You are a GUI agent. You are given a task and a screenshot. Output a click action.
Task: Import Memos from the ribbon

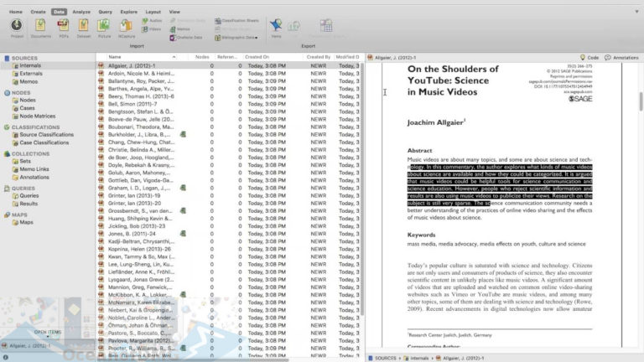180,29
